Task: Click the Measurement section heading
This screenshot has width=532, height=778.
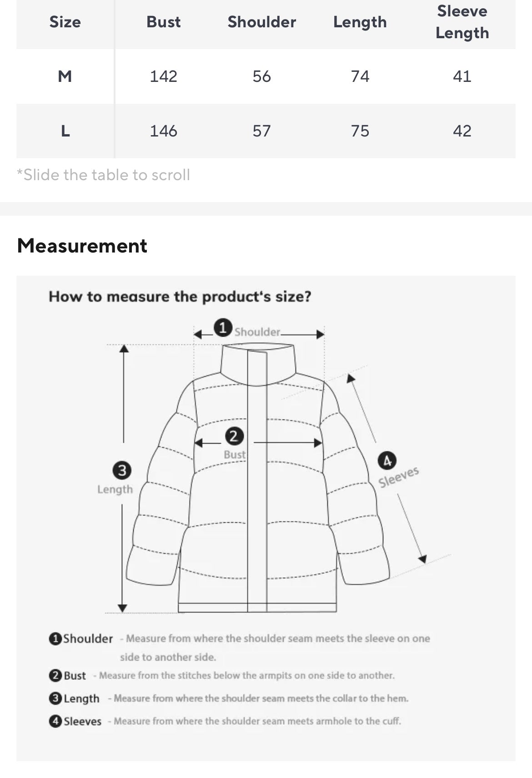Action: (x=82, y=246)
